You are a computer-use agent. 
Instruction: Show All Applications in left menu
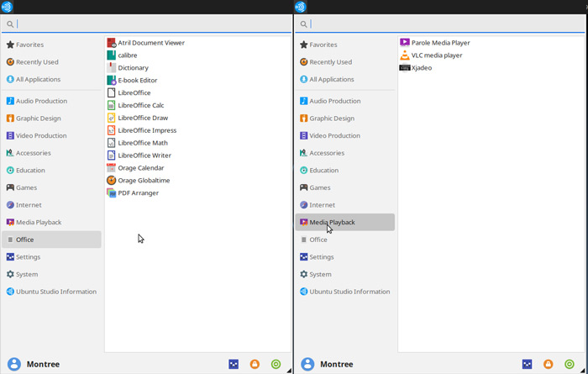click(x=52, y=79)
